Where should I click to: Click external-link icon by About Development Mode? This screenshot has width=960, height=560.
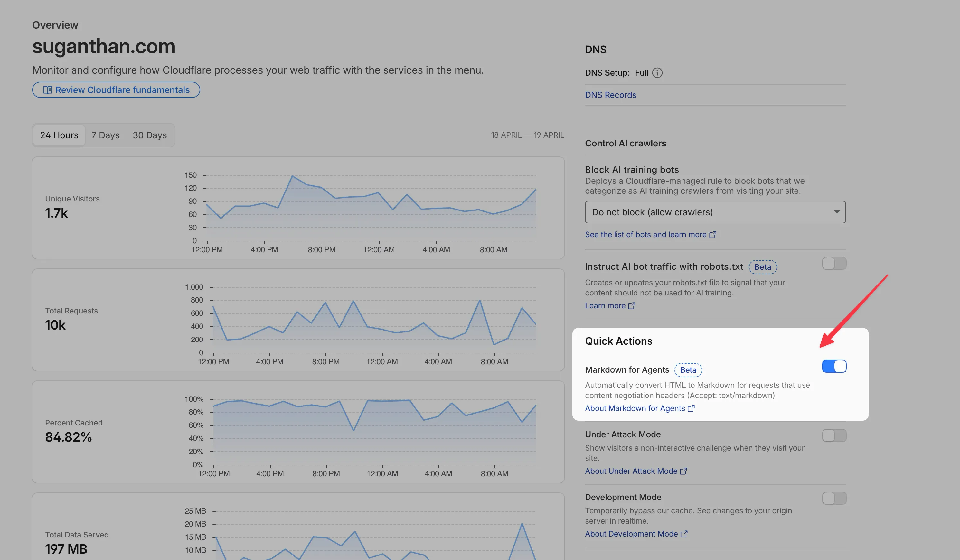tap(684, 534)
